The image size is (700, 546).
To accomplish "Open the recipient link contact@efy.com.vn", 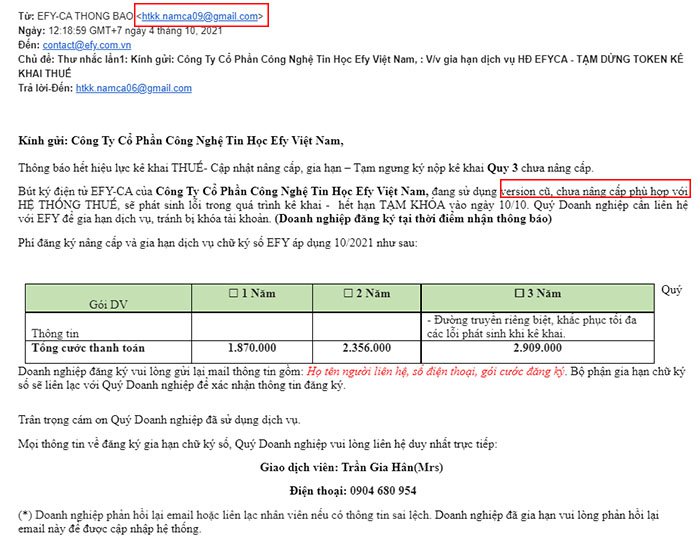I will tap(87, 45).
